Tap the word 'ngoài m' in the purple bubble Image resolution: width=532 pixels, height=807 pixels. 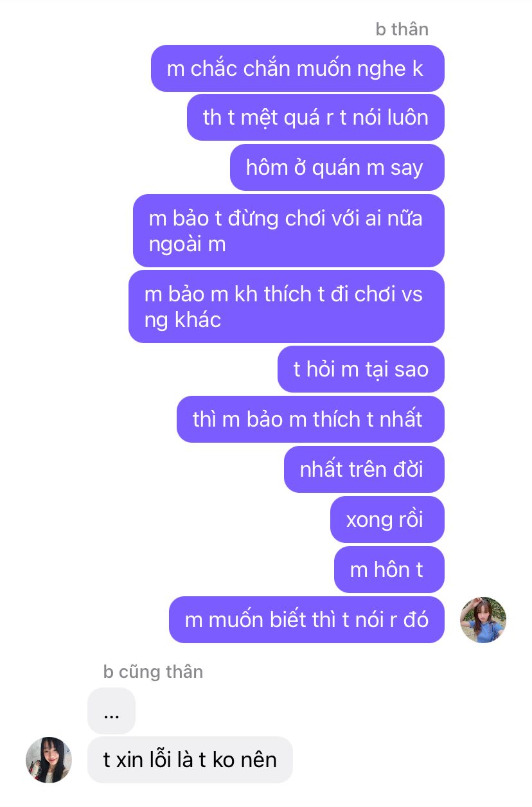click(187, 245)
